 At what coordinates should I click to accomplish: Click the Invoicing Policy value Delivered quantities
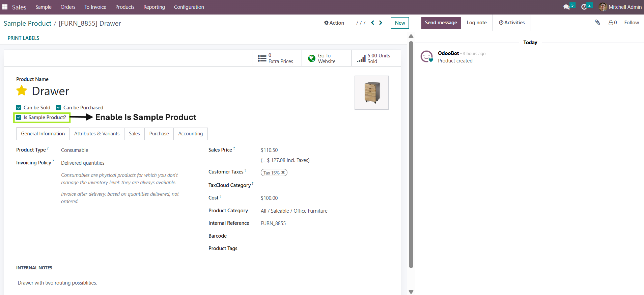click(83, 163)
